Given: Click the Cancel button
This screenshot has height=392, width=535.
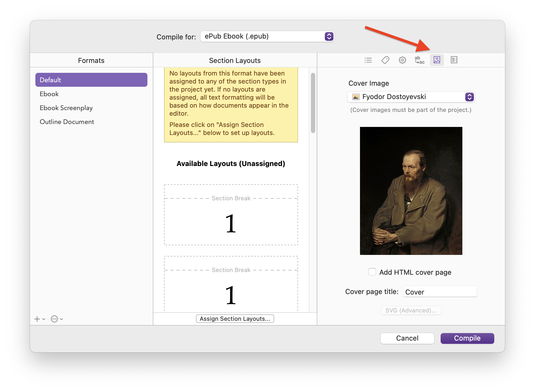Looking at the screenshot, I should click(x=407, y=338).
